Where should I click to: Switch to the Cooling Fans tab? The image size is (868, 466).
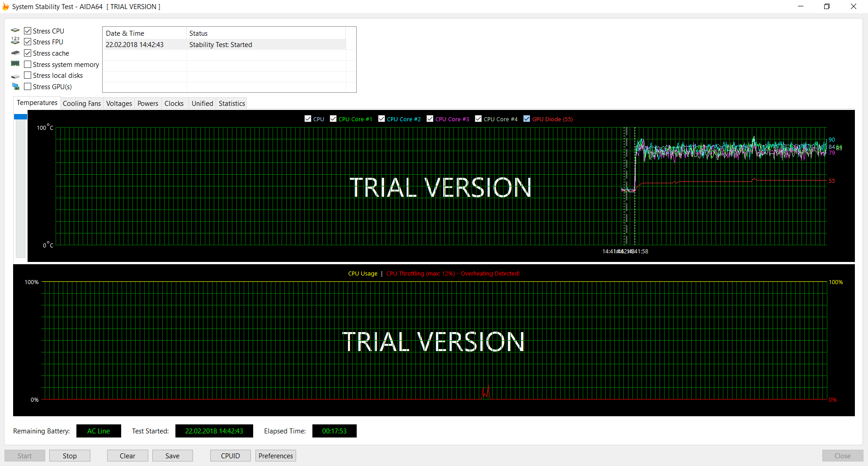point(81,103)
